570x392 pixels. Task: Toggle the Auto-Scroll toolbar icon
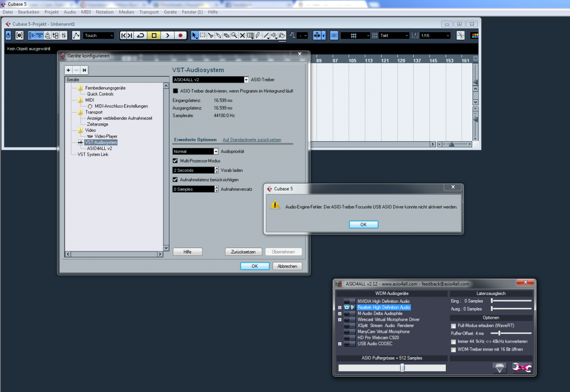click(317, 35)
